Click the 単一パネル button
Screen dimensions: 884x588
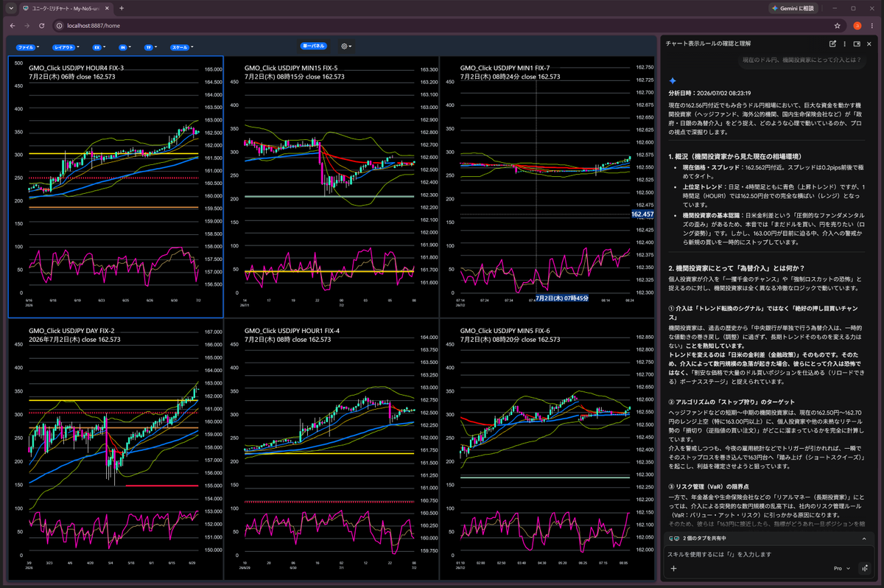[314, 46]
